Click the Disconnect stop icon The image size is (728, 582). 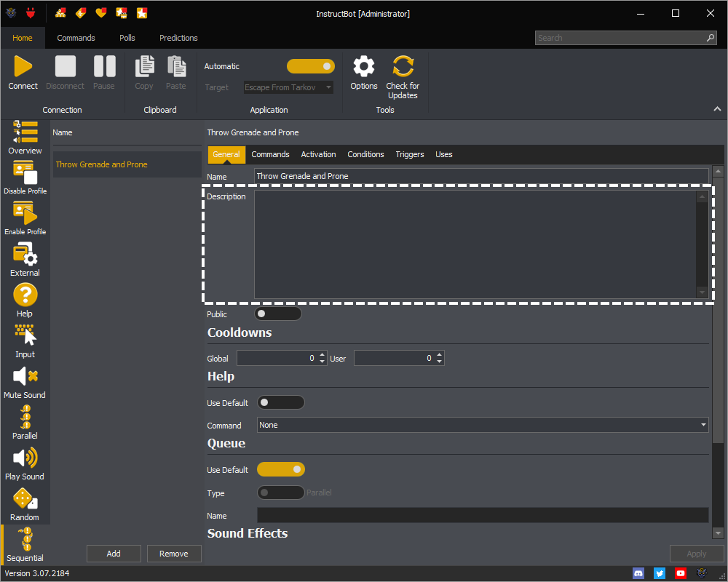tap(65, 66)
